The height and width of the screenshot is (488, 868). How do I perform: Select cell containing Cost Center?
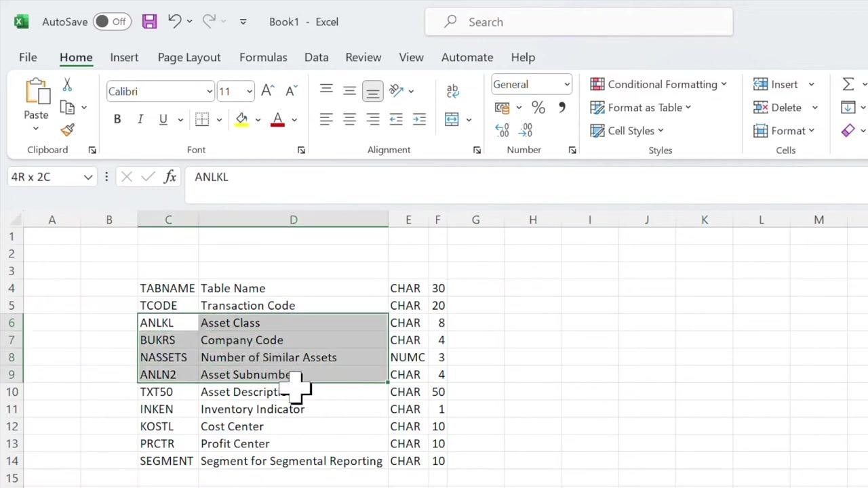293,426
